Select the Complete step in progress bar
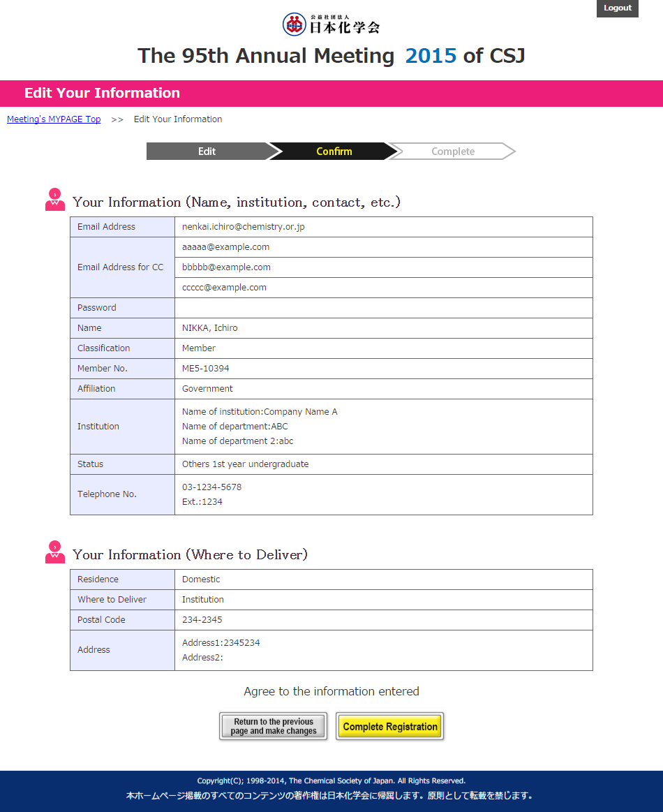This screenshot has height=812, width=663. (453, 152)
